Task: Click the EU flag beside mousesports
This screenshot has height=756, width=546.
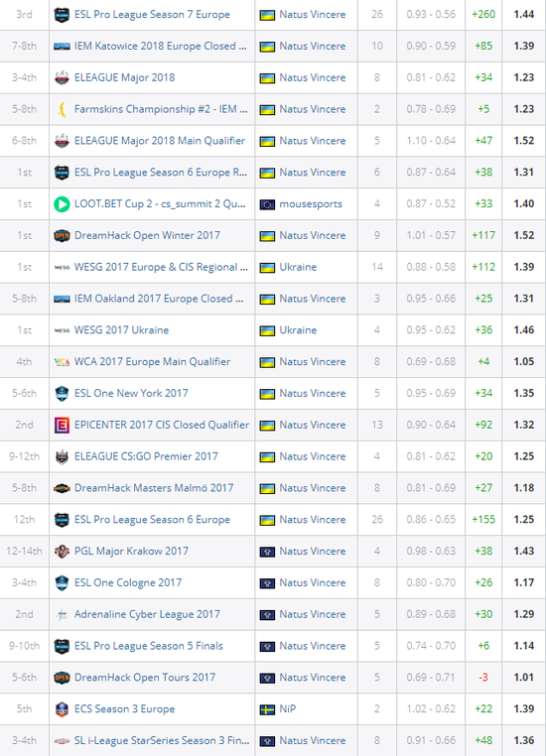Action: point(267,204)
